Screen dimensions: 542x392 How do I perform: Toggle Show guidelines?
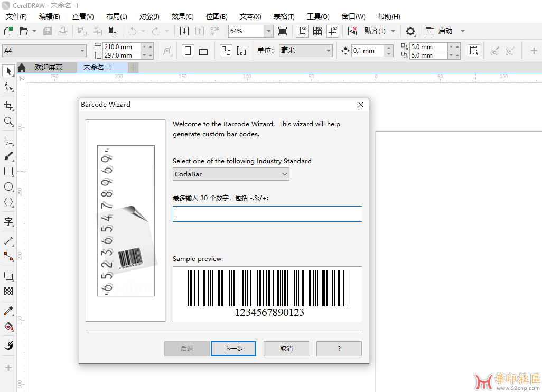pyautogui.click(x=333, y=31)
